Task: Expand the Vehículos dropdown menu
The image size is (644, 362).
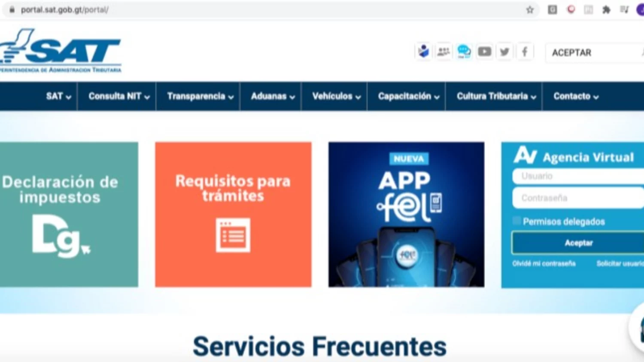Action: (336, 96)
